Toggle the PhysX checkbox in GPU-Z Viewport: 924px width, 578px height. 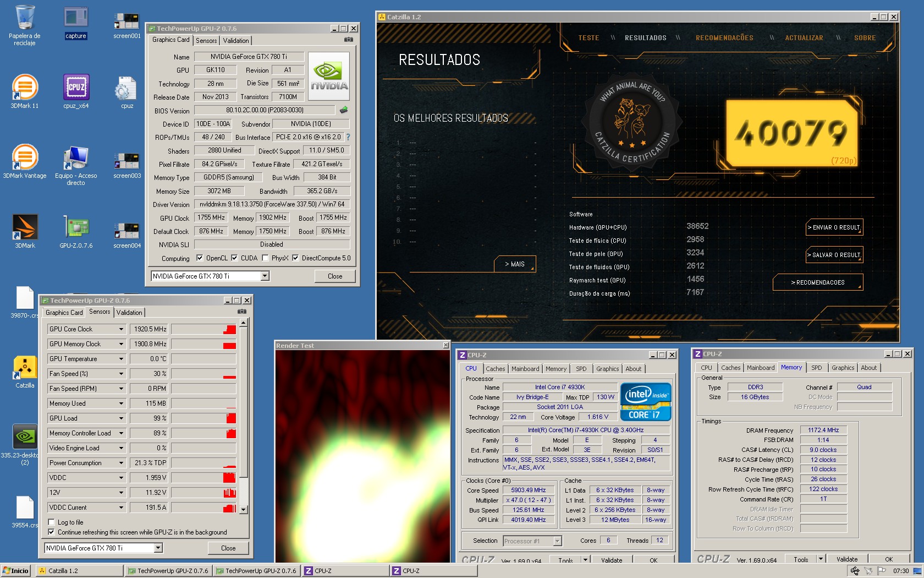(266, 258)
